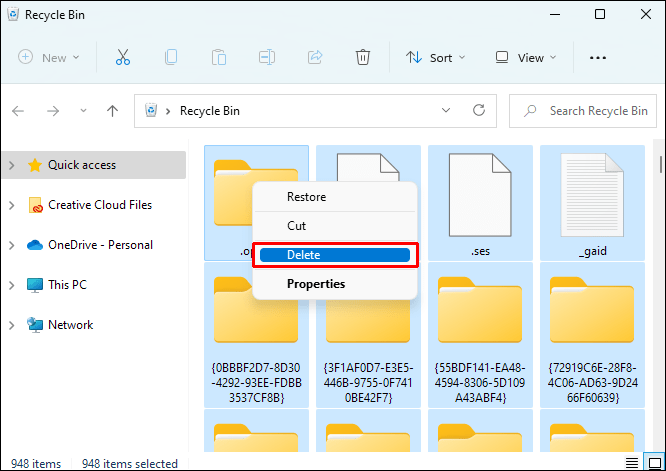666x471 pixels.
Task: Click the 948 items status count
Action: [x=36, y=464]
